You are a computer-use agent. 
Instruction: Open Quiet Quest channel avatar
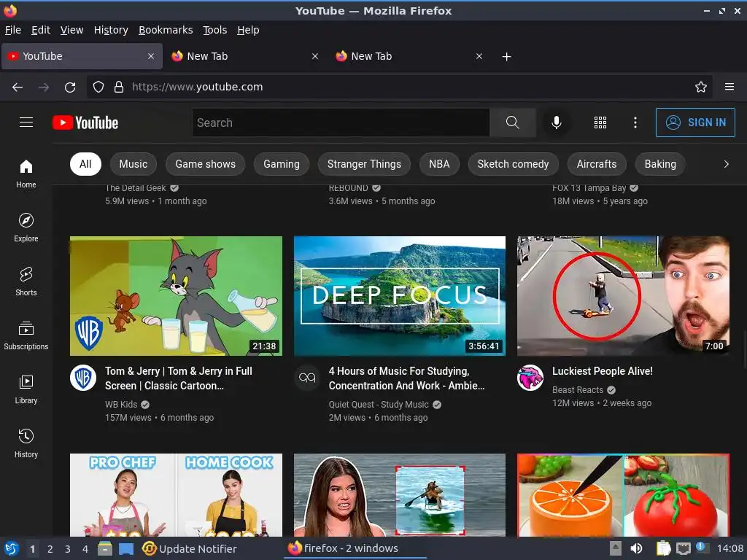tap(307, 378)
